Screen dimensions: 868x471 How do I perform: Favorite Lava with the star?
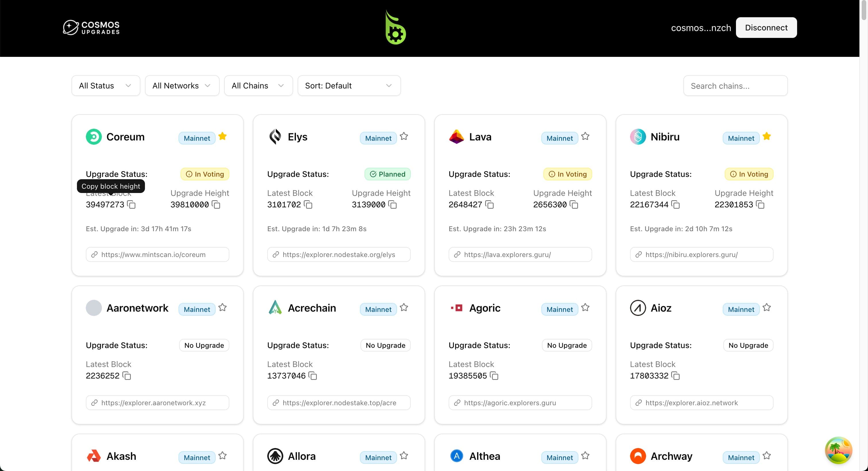585,136
